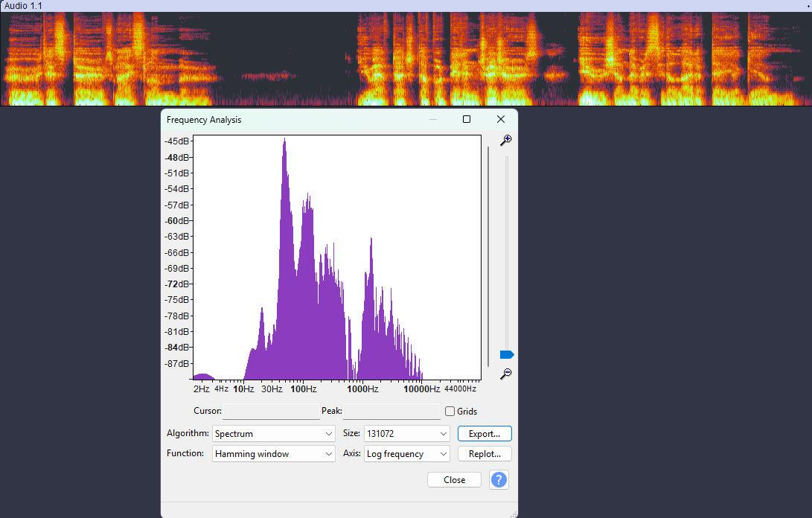Viewport: 812px width, 518px height.
Task: Click the -60dB axis label
Action: coord(176,220)
